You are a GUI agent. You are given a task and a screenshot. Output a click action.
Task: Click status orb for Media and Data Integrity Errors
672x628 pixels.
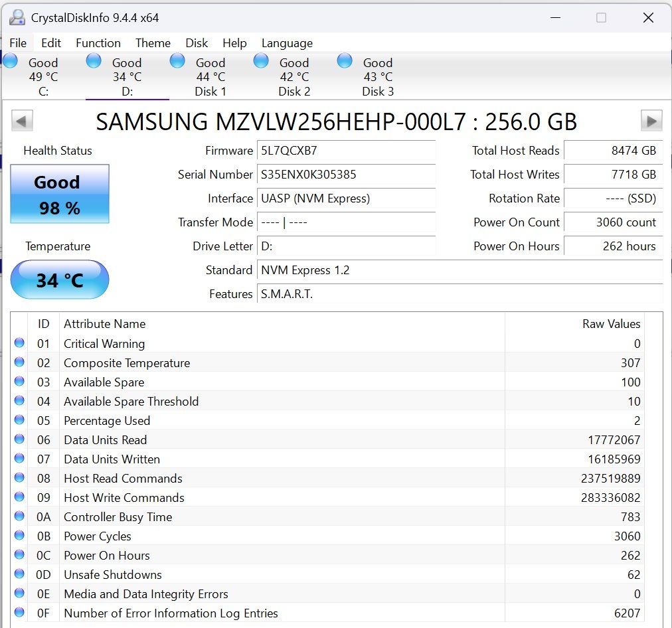[x=19, y=593]
